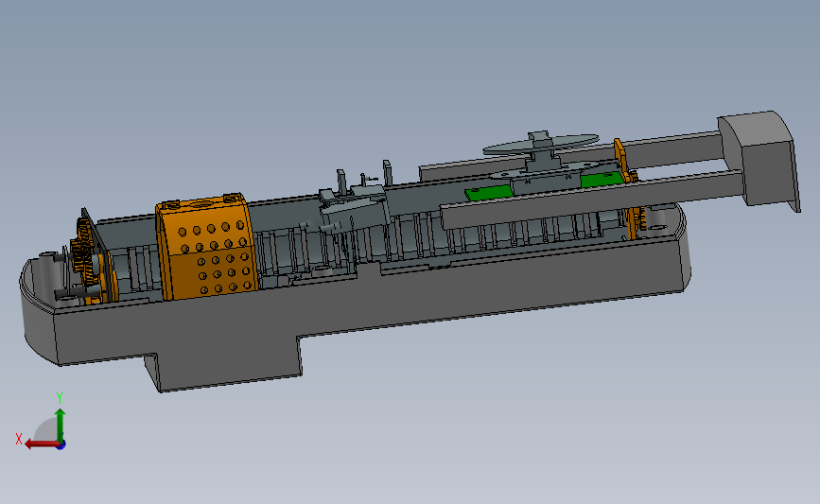The image size is (820, 504).
Task: Select the lower gray rail bar beside the circuit boards
Action: pos(591,199)
